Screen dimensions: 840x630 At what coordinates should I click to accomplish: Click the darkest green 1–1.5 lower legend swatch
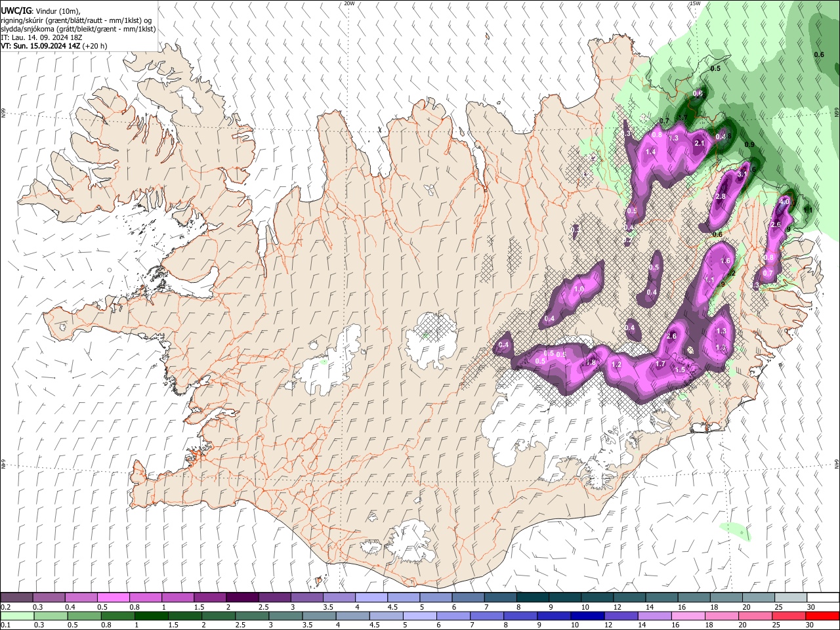pyautogui.click(x=152, y=616)
